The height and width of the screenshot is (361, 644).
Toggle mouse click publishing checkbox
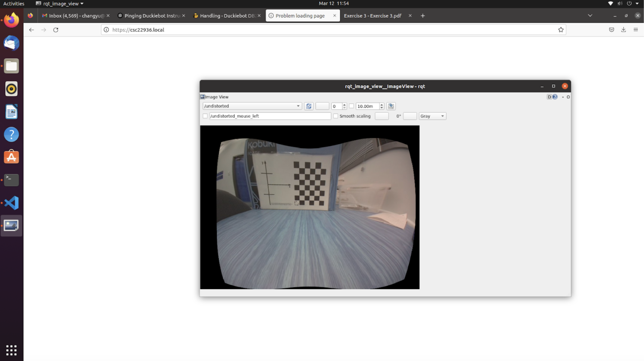point(205,116)
